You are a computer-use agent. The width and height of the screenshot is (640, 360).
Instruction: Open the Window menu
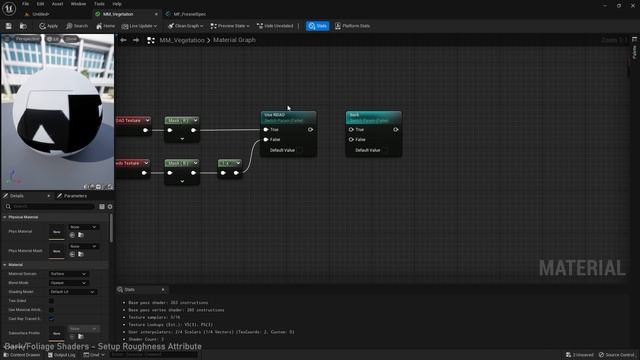tap(78, 4)
